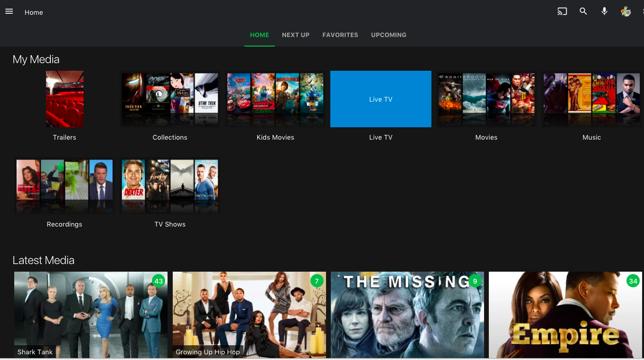644x360 pixels.
Task: Activate voice input microphone icon
Action: pos(604,11)
